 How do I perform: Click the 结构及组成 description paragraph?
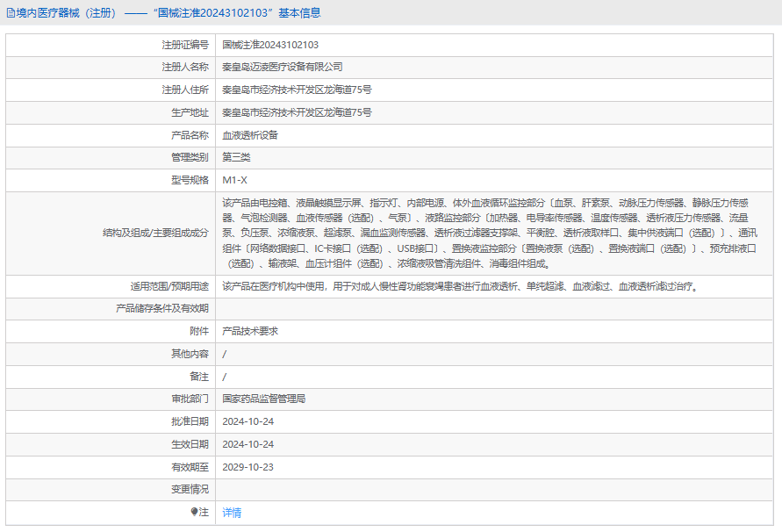(487, 233)
